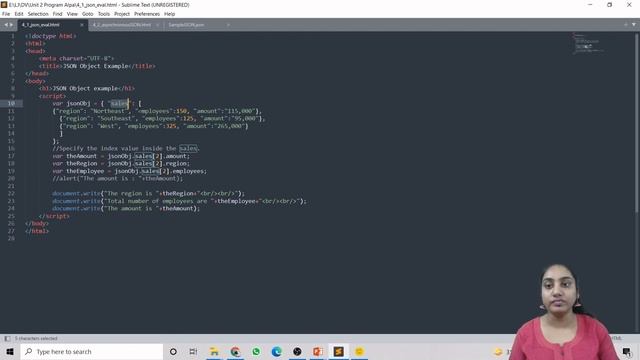Click the Type here to search box
The height and width of the screenshot is (360, 640).
(x=91, y=351)
